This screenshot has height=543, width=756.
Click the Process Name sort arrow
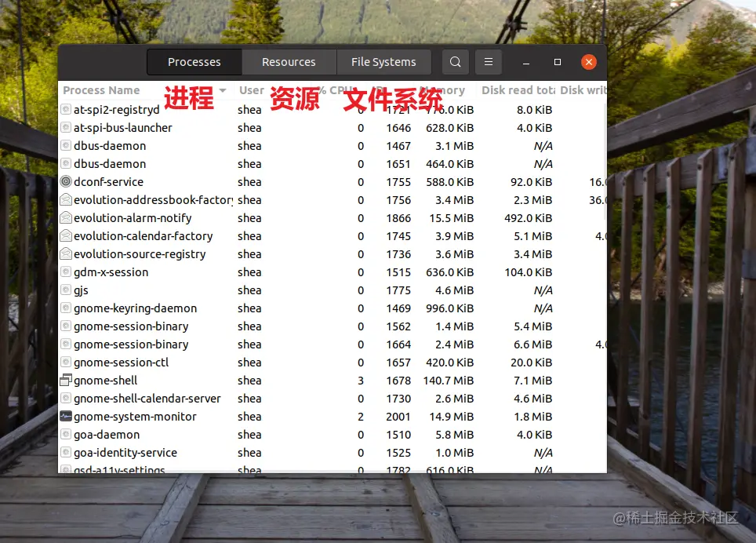(x=223, y=90)
